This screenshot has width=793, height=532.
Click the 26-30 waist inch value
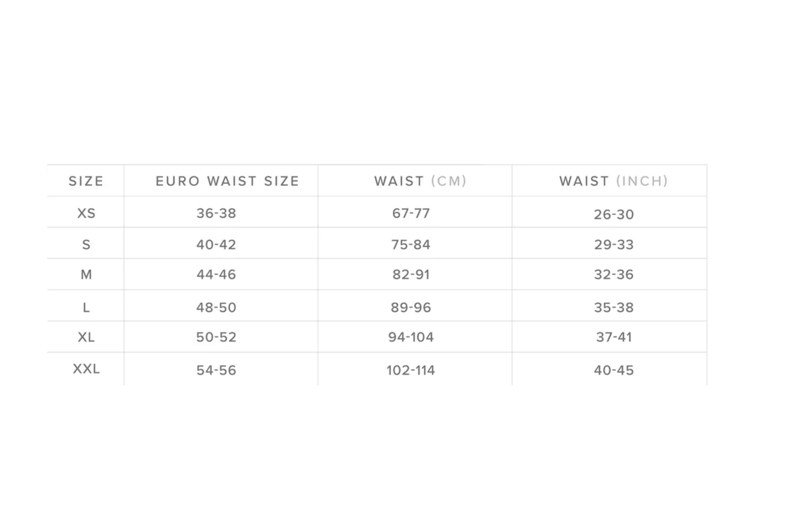tap(614, 214)
